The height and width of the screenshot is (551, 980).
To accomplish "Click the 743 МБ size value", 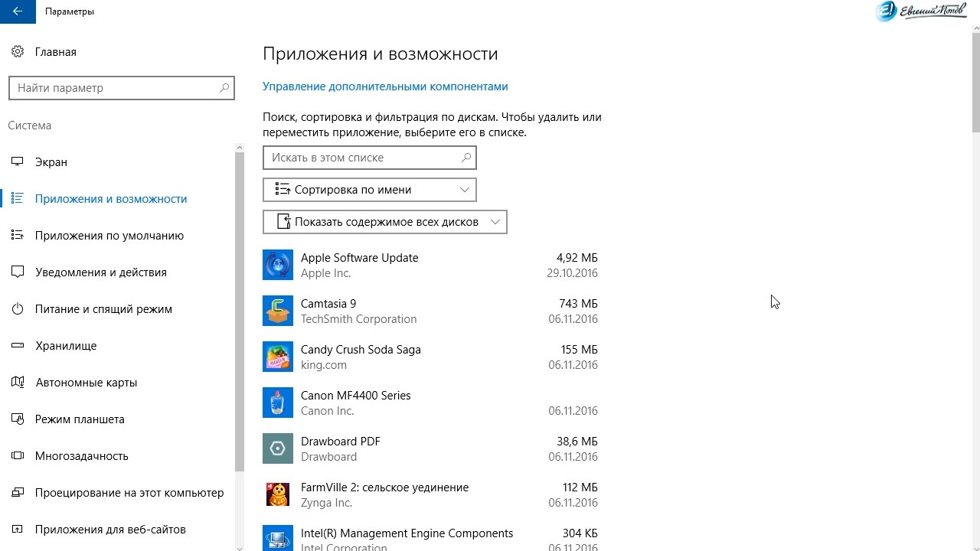I will click(x=579, y=304).
